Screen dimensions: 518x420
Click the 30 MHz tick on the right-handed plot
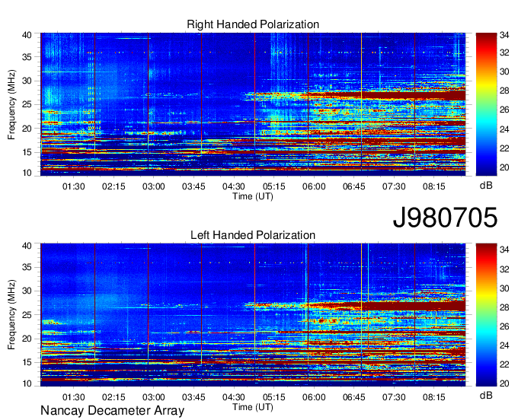pos(27,81)
